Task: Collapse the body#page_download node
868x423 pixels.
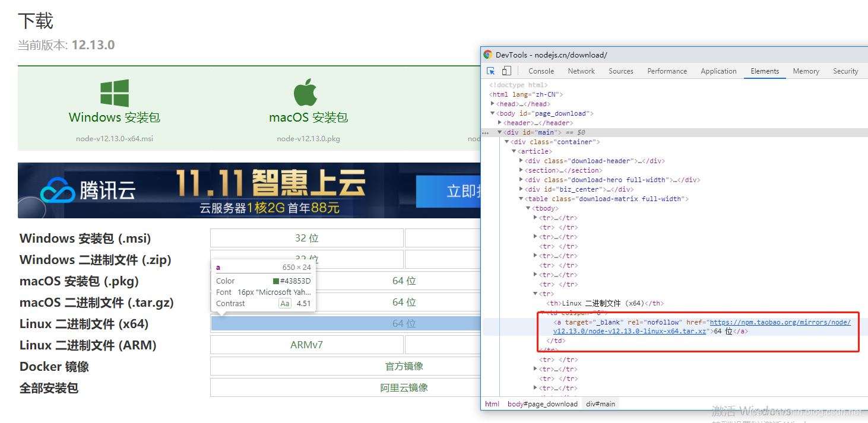Action: [x=492, y=113]
